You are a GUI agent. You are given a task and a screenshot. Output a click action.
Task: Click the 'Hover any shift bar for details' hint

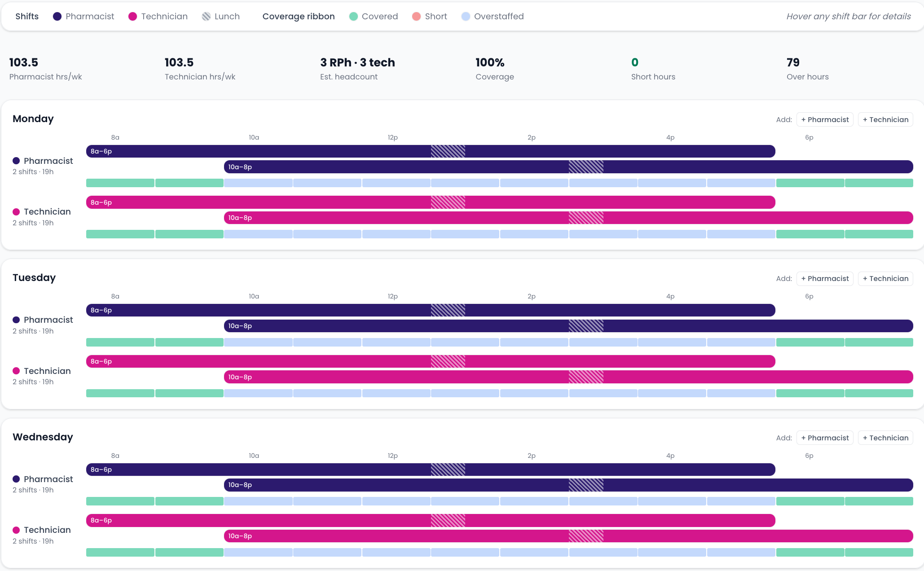coord(849,17)
